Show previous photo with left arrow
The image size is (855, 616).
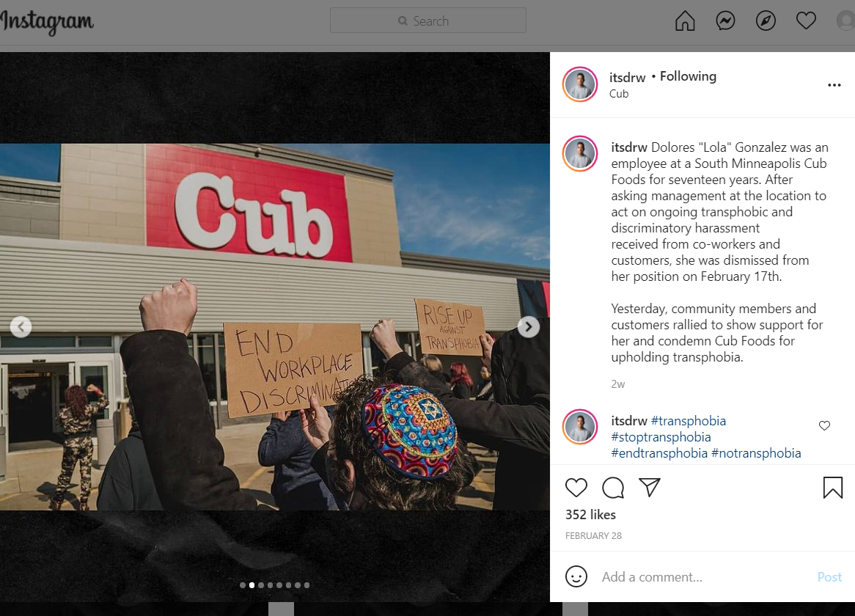(21, 327)
